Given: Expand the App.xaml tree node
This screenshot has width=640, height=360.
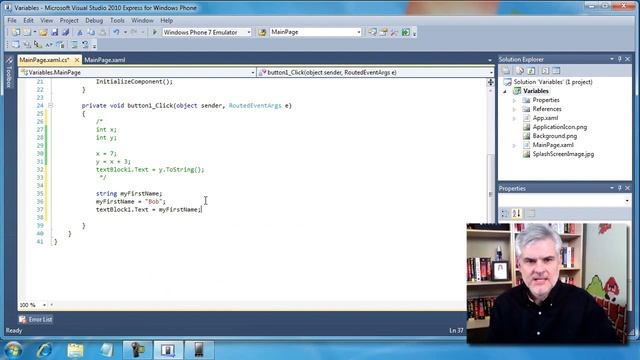Looking at the screenshot, I should pyautogui.click(x=515, y=118).
